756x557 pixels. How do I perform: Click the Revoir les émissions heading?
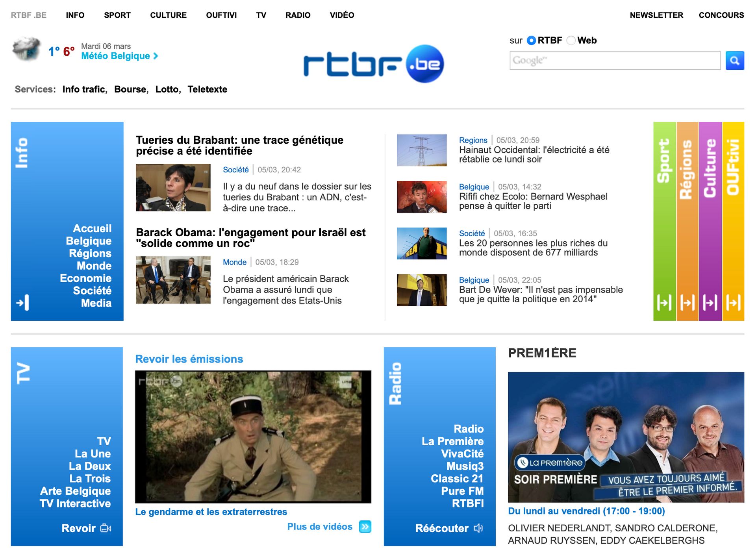coord(189,359)
